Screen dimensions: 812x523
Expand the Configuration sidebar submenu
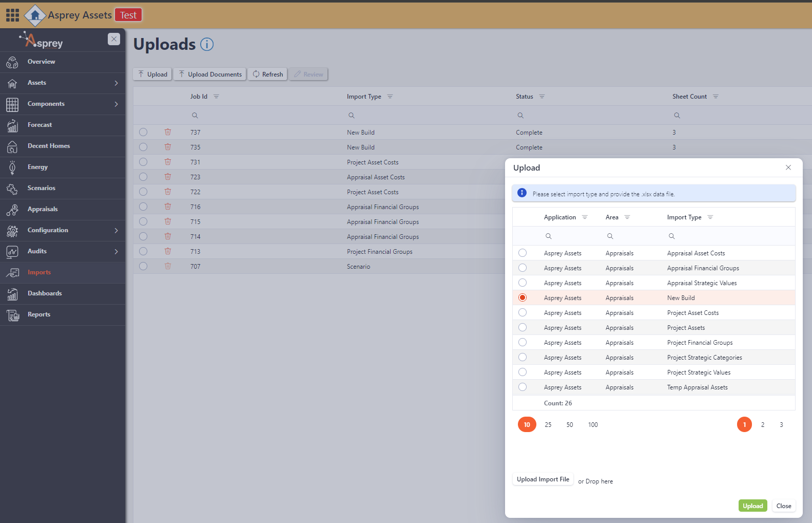point(116,230)
